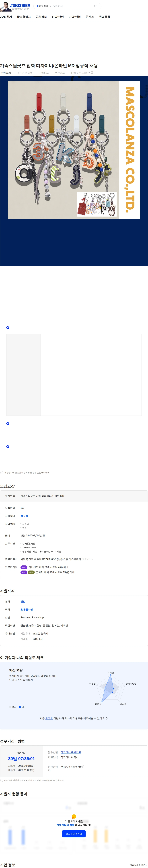Viewport: 148px width, 868px height.
Task: Click the 회사 legend swatch
Action: tap(10, 707)
